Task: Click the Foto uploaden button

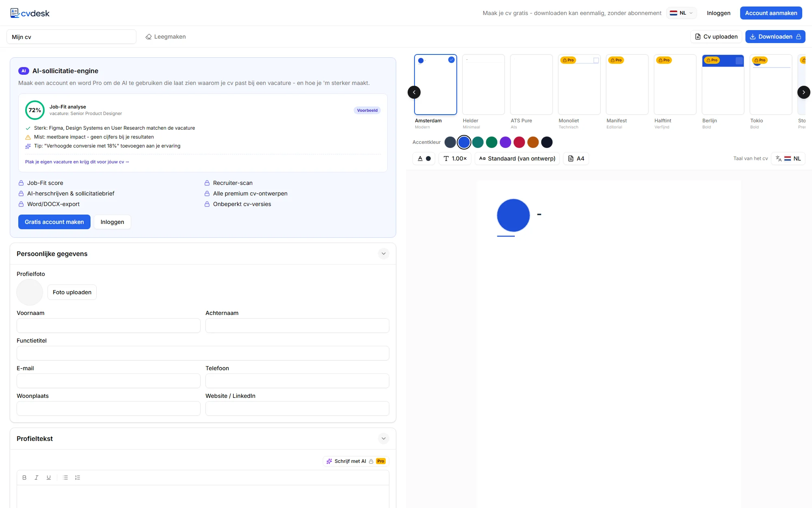Action: tap(72, 292)
